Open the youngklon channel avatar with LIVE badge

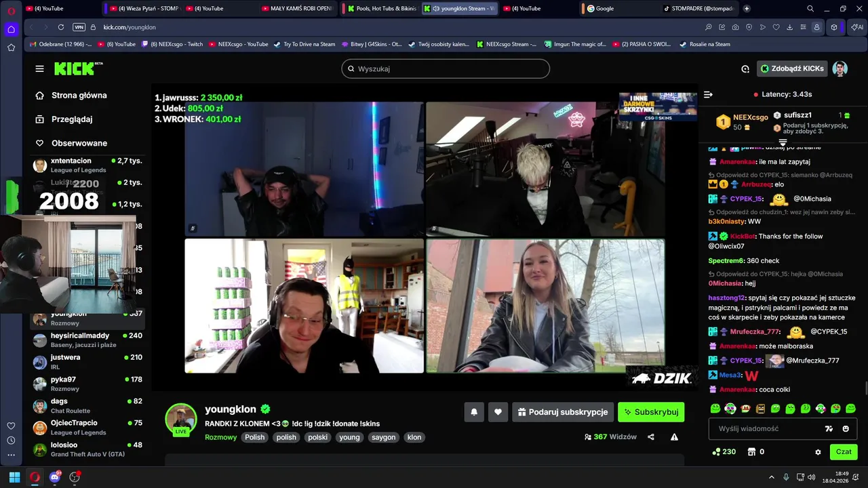pyautogui.click(x=181, y=420)
